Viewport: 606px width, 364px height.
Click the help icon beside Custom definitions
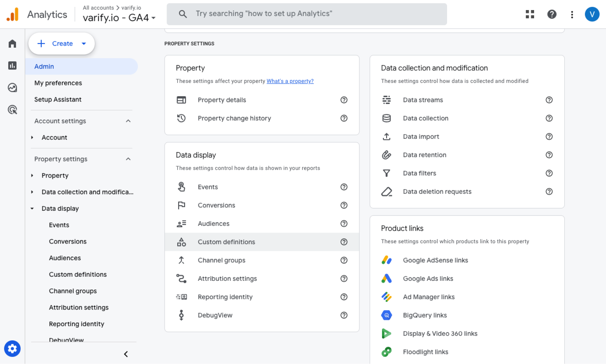[x=344, y=242]
